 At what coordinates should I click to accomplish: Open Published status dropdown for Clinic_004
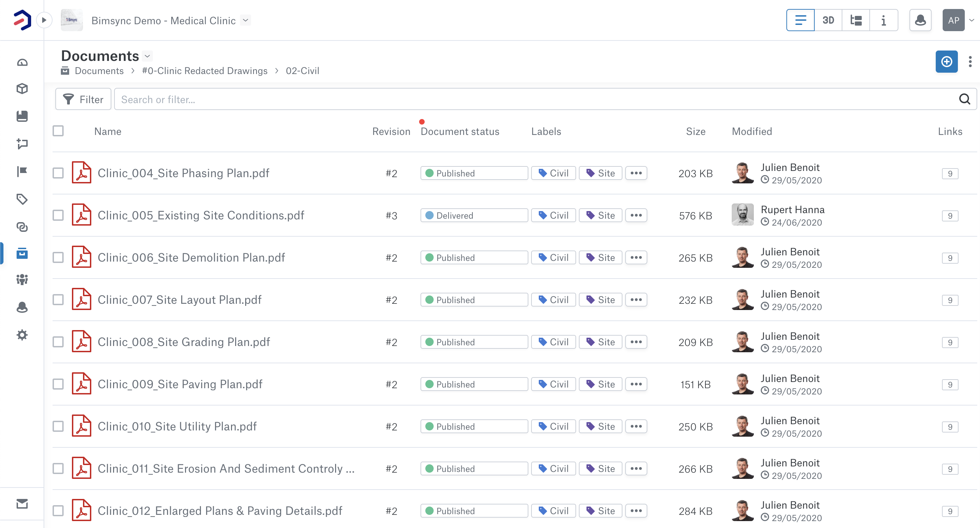(474, 173)
